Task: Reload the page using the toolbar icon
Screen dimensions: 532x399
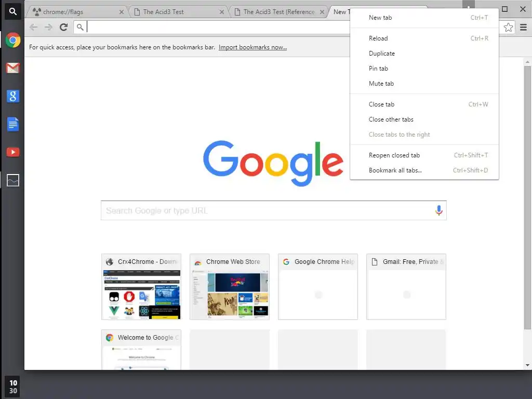Action: click(63, 27)
